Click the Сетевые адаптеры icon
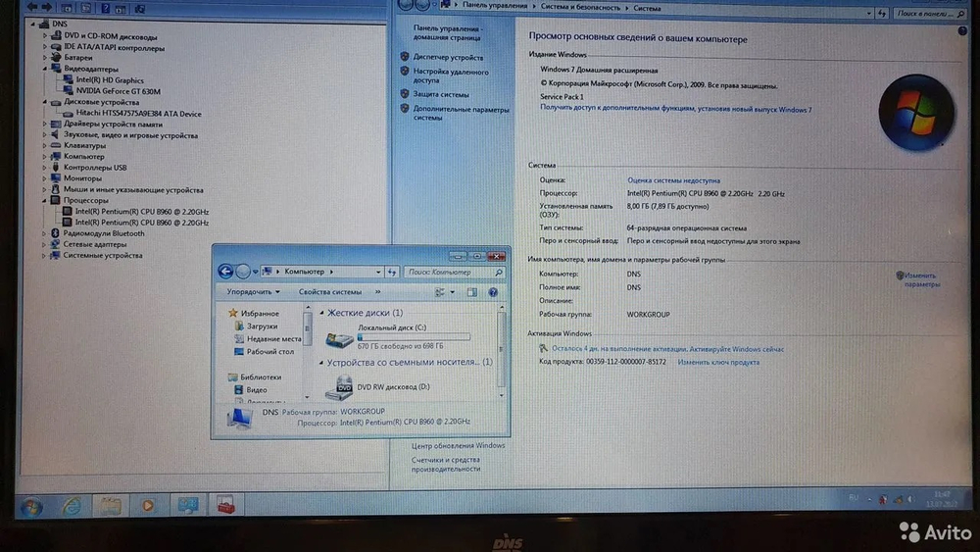Image resolution: width=980 pixels, height=552 pixels. coord(56,244)
